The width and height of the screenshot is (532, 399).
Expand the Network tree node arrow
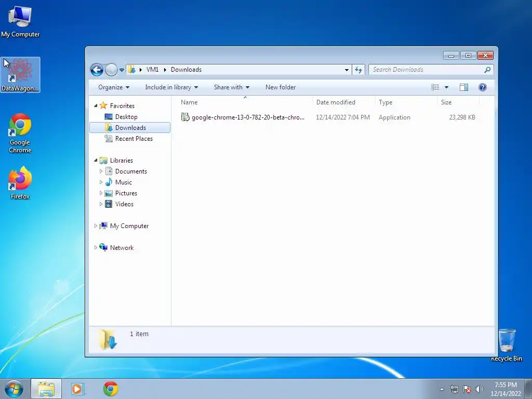tap(96, 248)
